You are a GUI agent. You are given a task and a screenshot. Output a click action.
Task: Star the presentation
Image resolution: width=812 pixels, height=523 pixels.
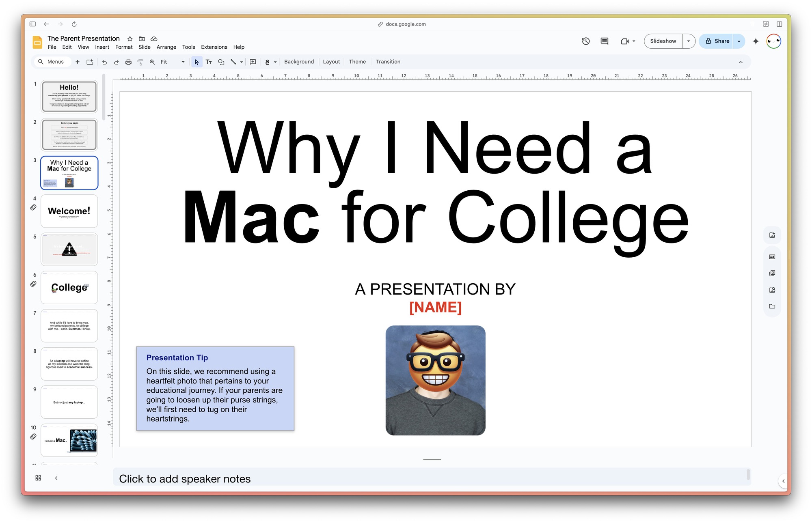[x=130, y=39]
